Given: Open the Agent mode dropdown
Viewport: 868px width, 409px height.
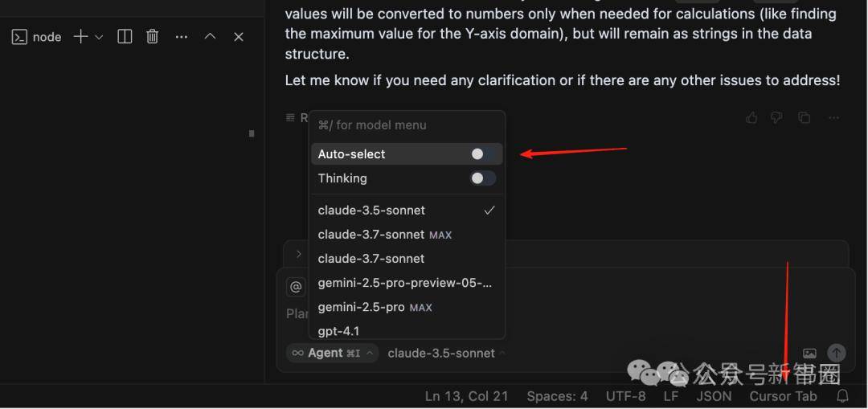Looking at the screenshot, I should 332,353.
